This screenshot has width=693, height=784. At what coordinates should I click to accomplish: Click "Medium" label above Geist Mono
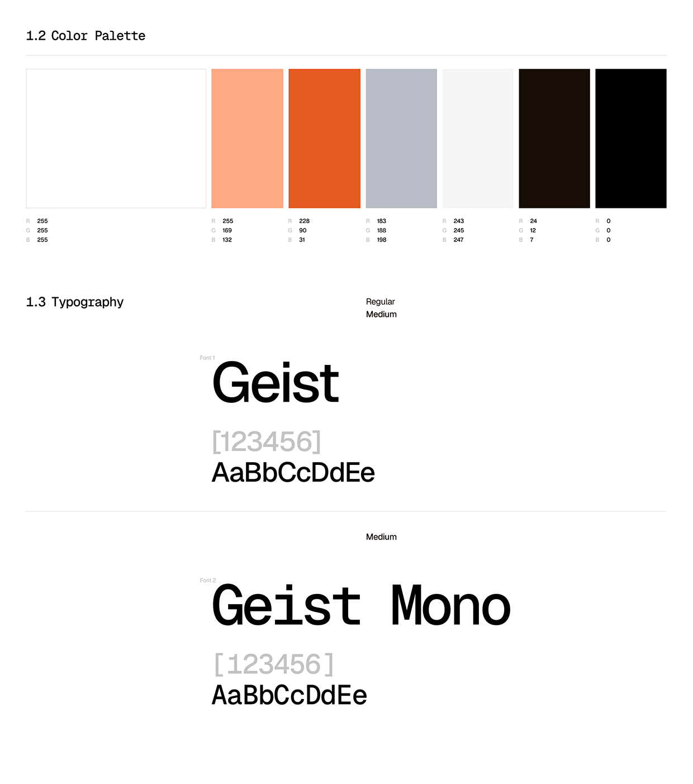tap(381, 537)
